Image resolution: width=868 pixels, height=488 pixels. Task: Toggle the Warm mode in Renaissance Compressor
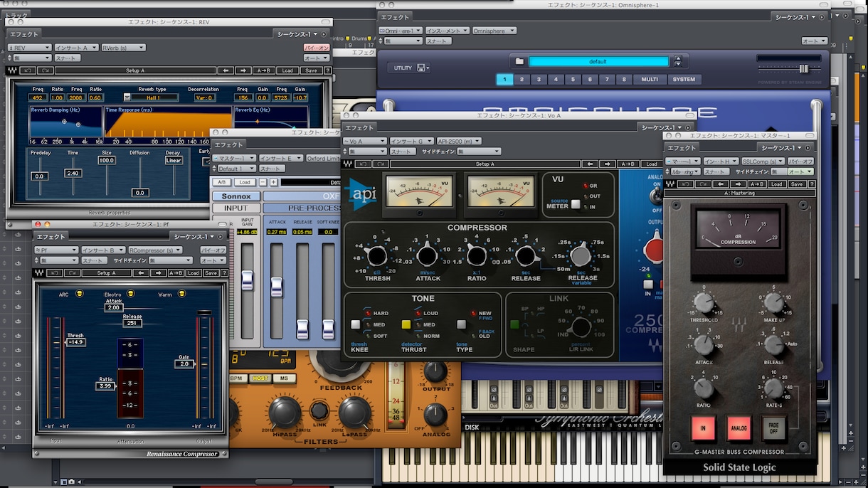point(181,294)
